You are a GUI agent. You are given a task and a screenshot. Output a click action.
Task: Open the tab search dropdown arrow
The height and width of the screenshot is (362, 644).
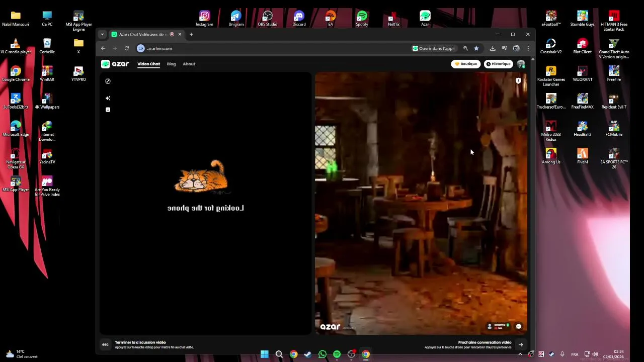pyautogui.click(x=102, y=34)
